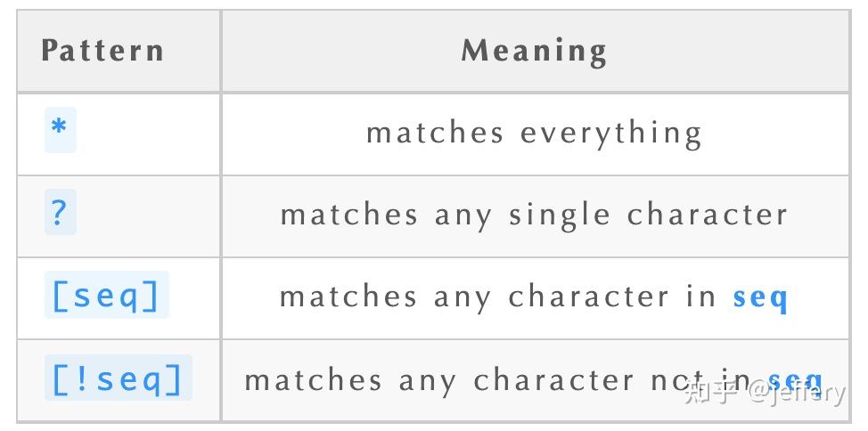
Task: Click the Pattern column header
Action: [x=102, y=50]
